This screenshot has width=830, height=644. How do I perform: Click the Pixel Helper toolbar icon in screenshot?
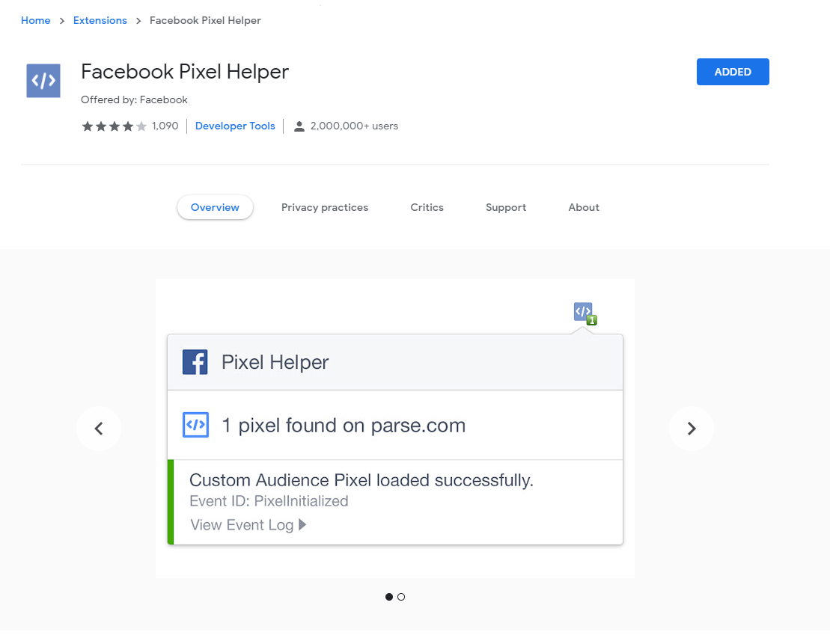[582, 310]
